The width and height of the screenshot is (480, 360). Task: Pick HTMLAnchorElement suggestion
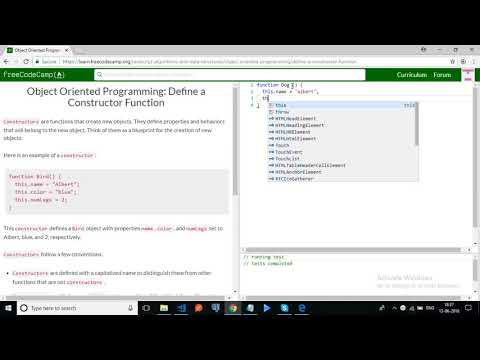pyautogui.click(x=343, y=172)
